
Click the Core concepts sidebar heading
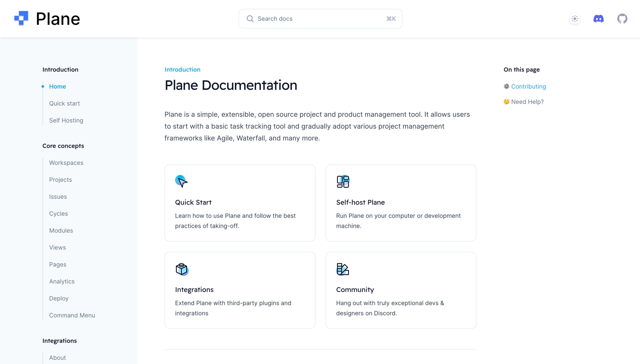point(63,146)
